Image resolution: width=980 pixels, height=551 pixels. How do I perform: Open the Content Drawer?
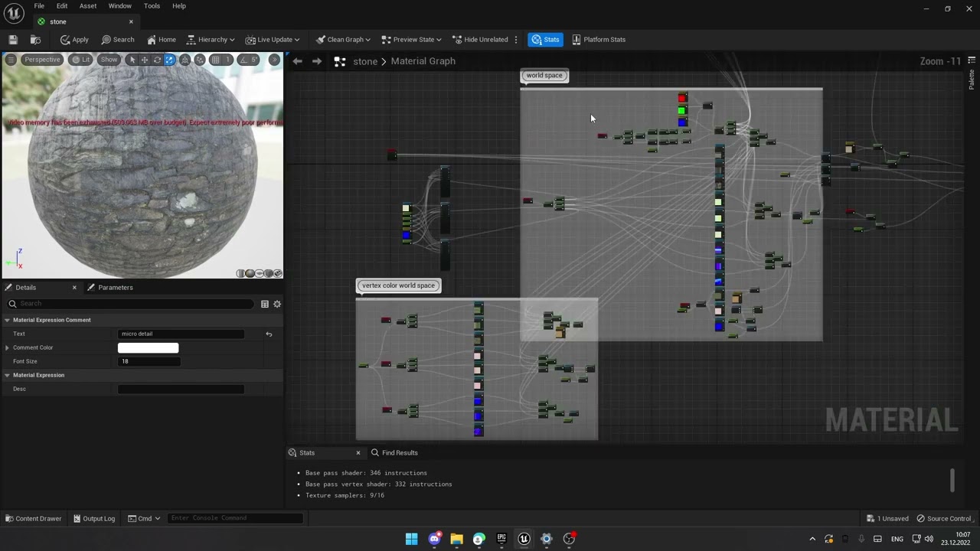point(32,519)
